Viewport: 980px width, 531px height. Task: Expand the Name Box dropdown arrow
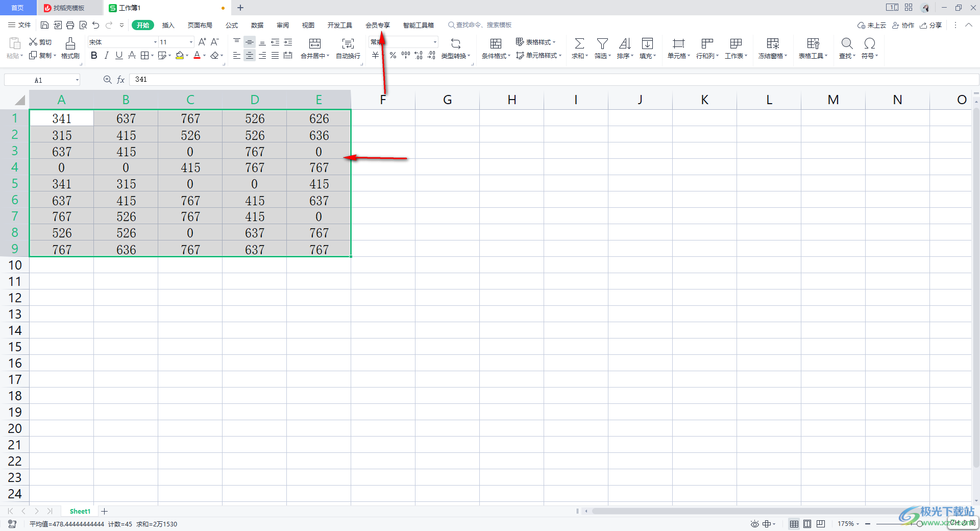77,80
